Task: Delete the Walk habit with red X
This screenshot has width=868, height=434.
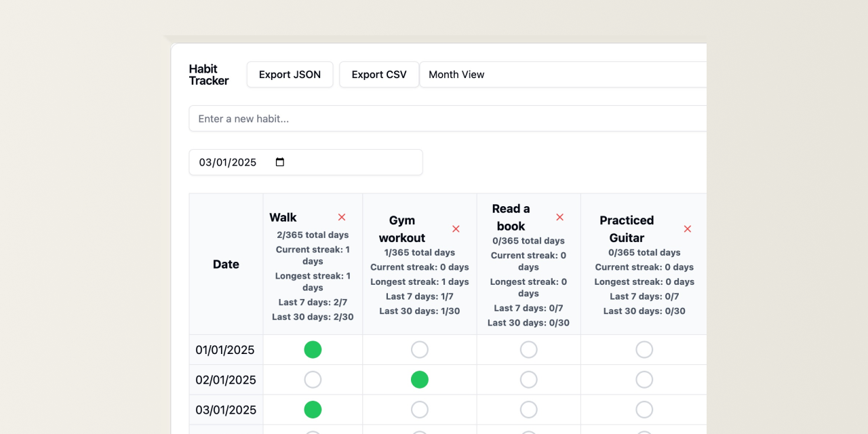Action: coord(342,217)
